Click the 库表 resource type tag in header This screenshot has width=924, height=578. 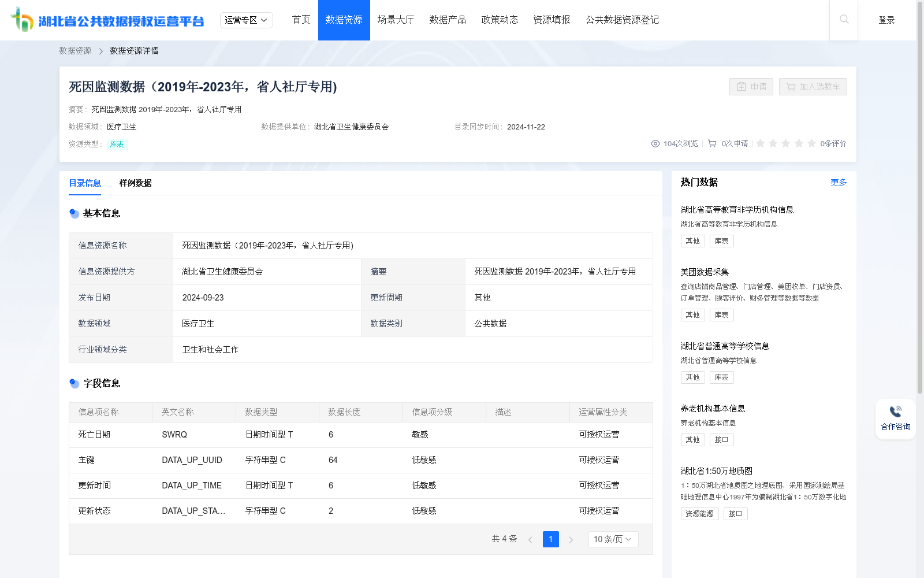(x=117, y=144)
